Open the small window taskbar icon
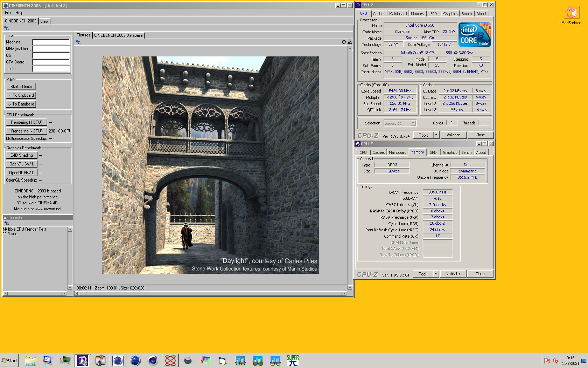The image size is (588, 368). pos(223,360)
